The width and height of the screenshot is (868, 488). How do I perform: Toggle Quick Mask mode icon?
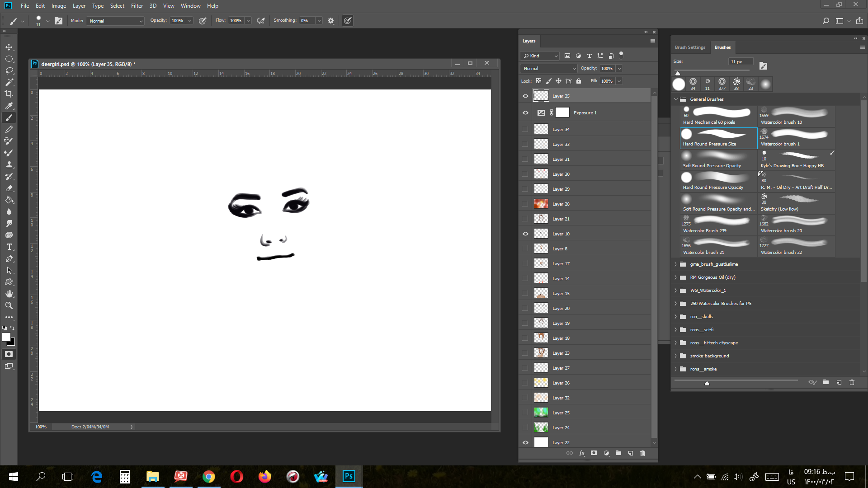[x=9, y=354]
